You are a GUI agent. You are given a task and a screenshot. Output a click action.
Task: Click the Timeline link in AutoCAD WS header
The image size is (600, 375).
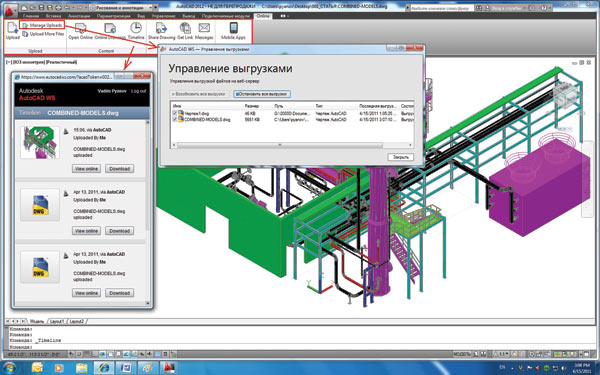tap(30, 113)
